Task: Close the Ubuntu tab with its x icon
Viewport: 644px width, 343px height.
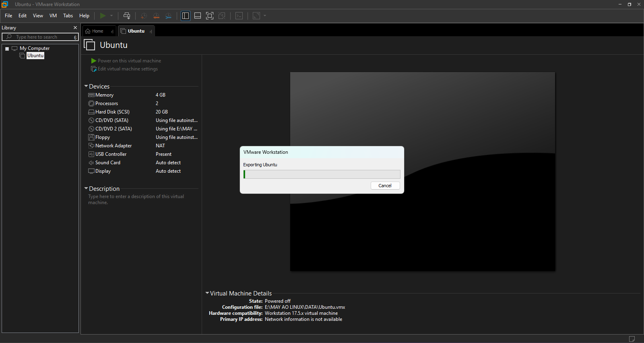Action: 151,31
